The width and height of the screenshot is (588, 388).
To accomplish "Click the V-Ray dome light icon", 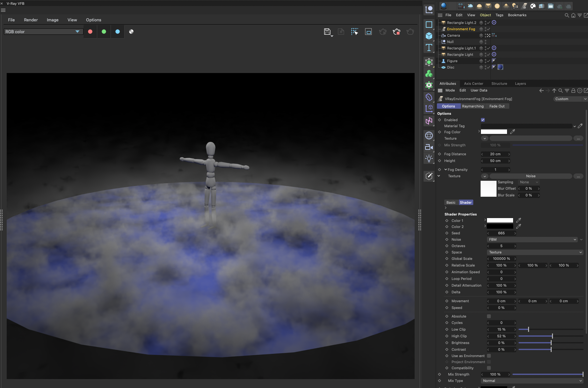I will [x=479, y=6].
